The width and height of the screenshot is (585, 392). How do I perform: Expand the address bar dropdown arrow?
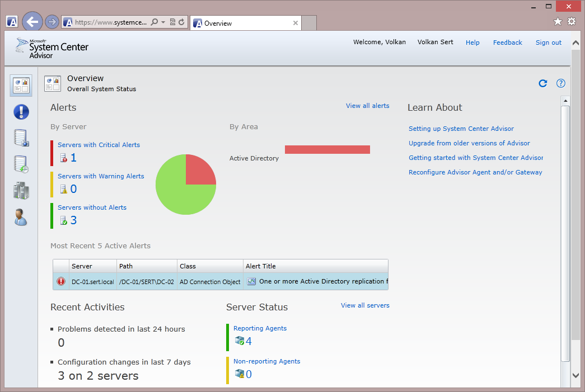[x=163, y=22]
